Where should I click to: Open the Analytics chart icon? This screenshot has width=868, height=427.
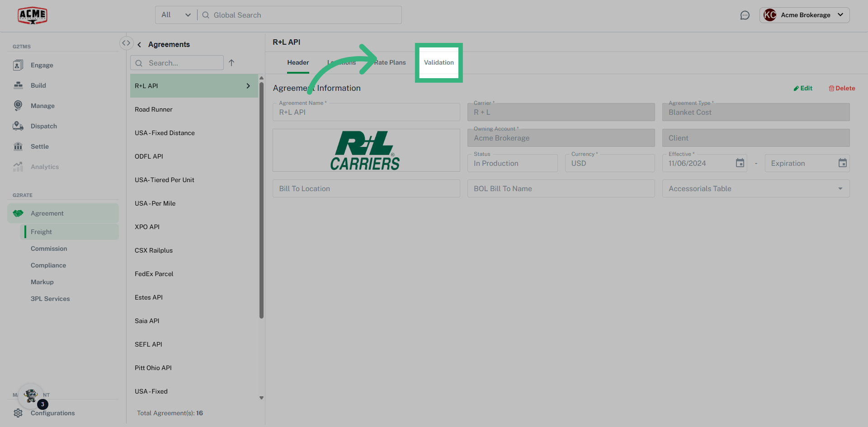click(18, 166)
